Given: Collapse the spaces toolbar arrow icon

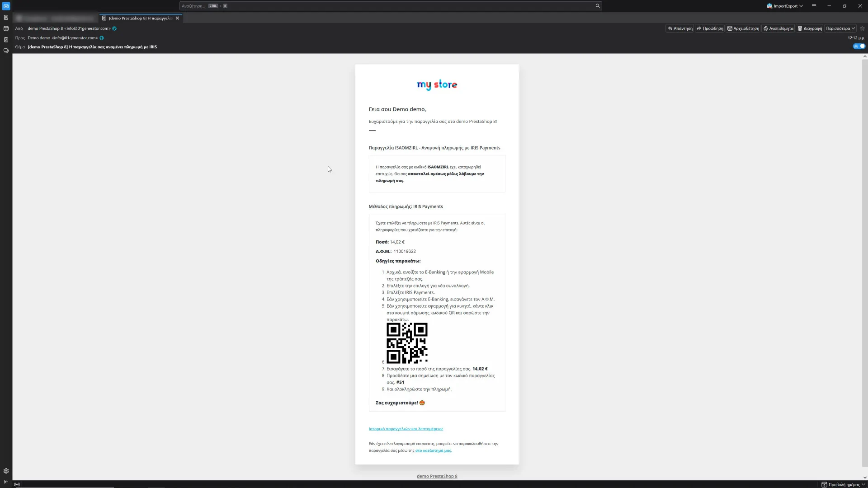Looking at the screenshot, I should [x=6, y=482].
